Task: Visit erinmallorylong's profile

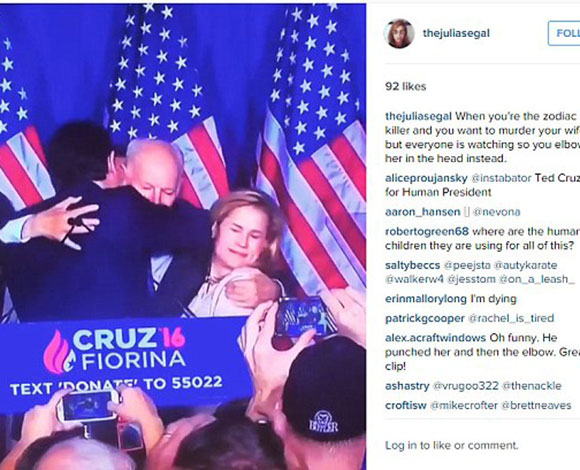Action: (x=426, y=299)
